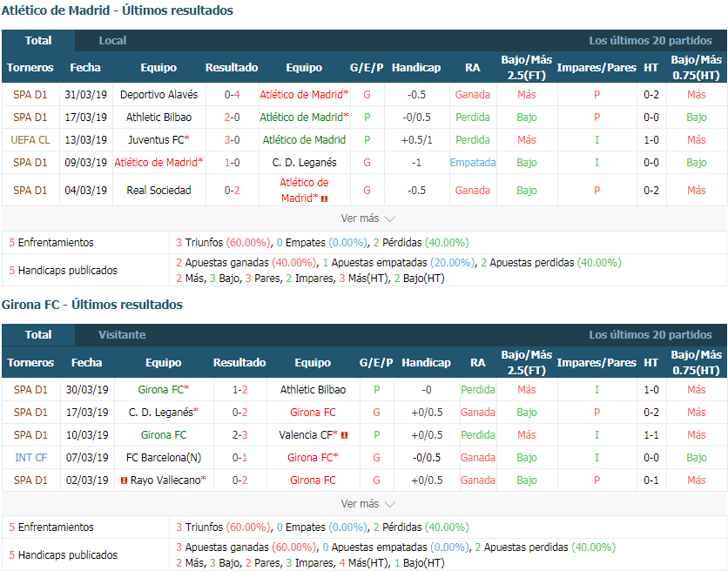Expand Ver más under Girona FC table
This screenshot has width=728, height=571.
click(367, 504)
